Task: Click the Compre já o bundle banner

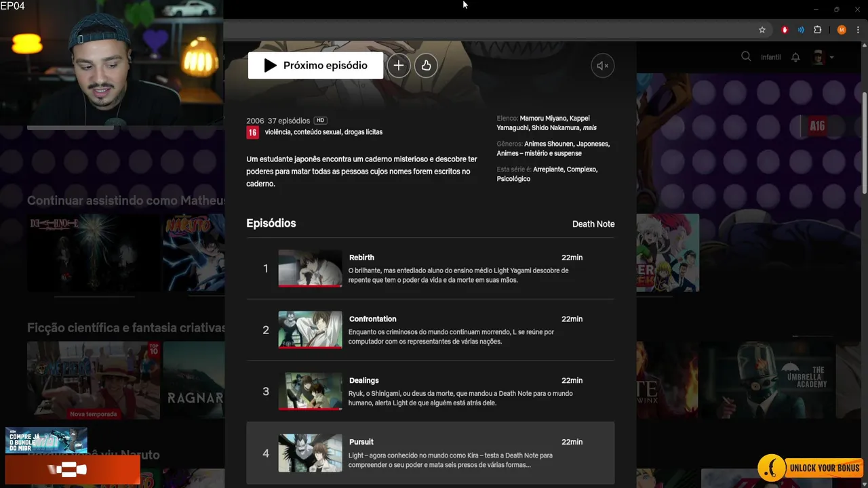Action: tap(46, 440)
